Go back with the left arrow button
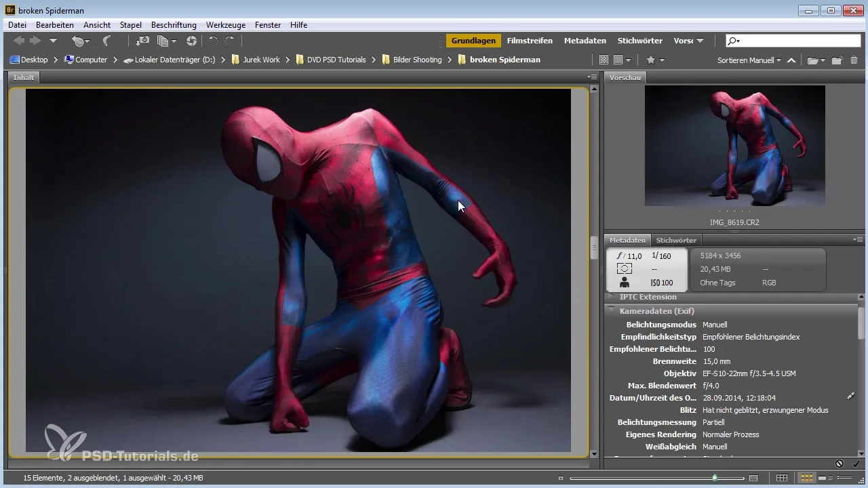 coord(19,41)
